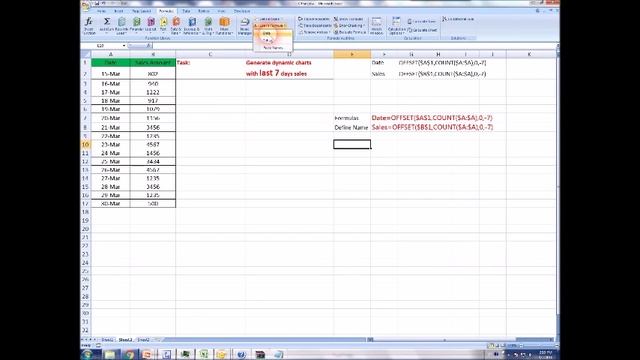The image size is (640, 360).
Task: Click cell with date 28-Mar
Action: 111,187
